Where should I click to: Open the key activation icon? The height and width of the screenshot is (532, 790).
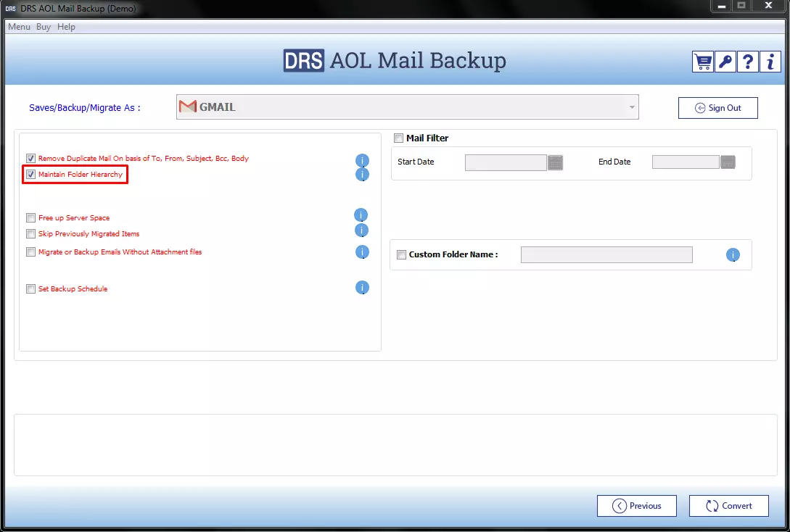725,62
